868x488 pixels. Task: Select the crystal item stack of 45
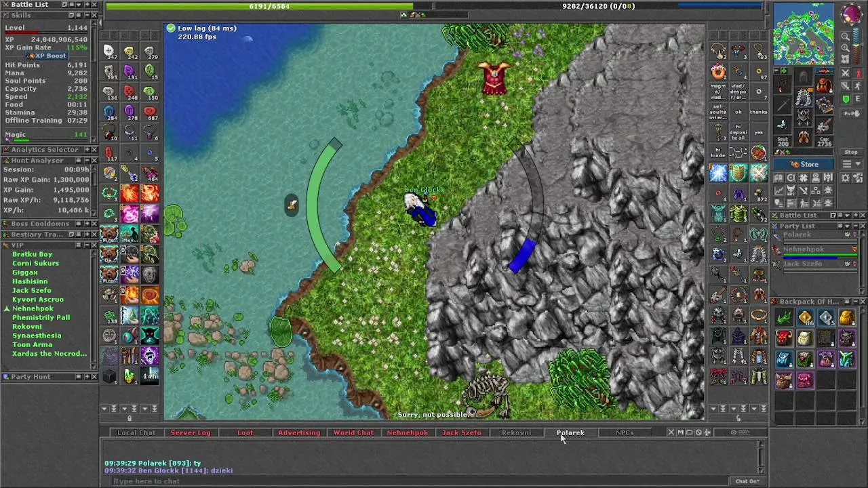point(826,317)
